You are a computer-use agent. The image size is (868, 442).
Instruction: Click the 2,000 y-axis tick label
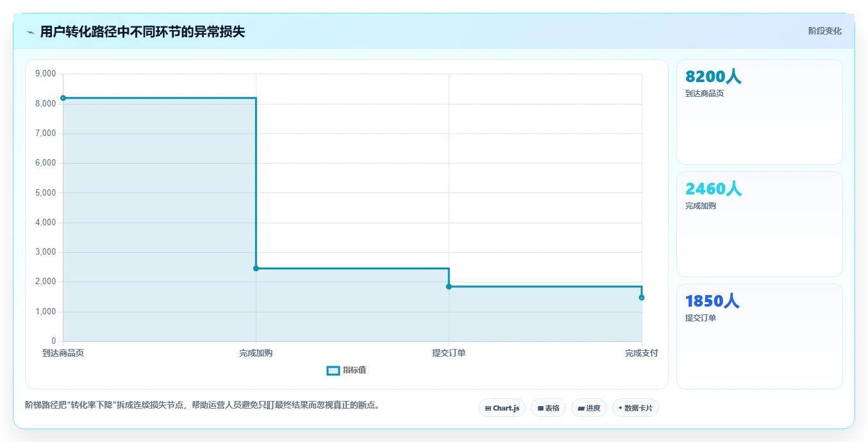(45, 282)
